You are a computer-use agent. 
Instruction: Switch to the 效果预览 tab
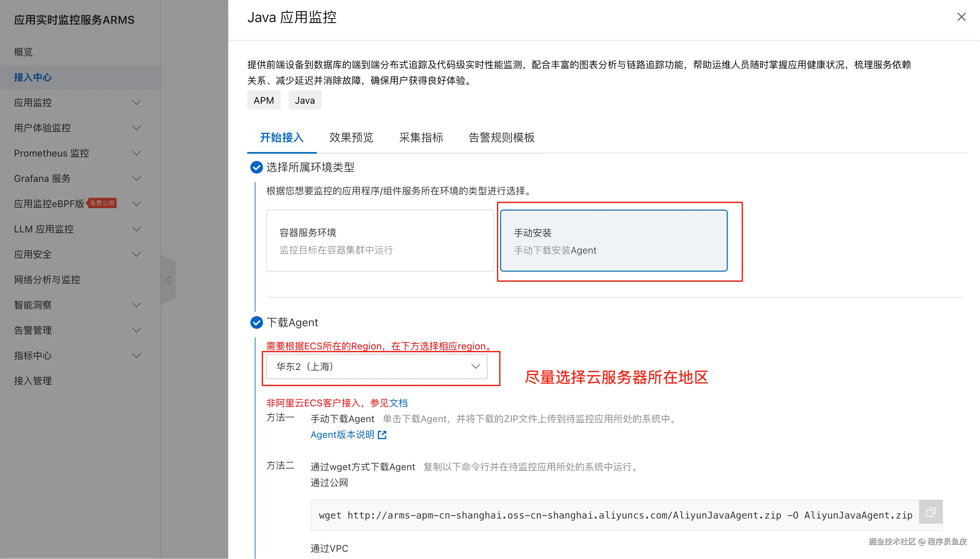pos(351,138)
